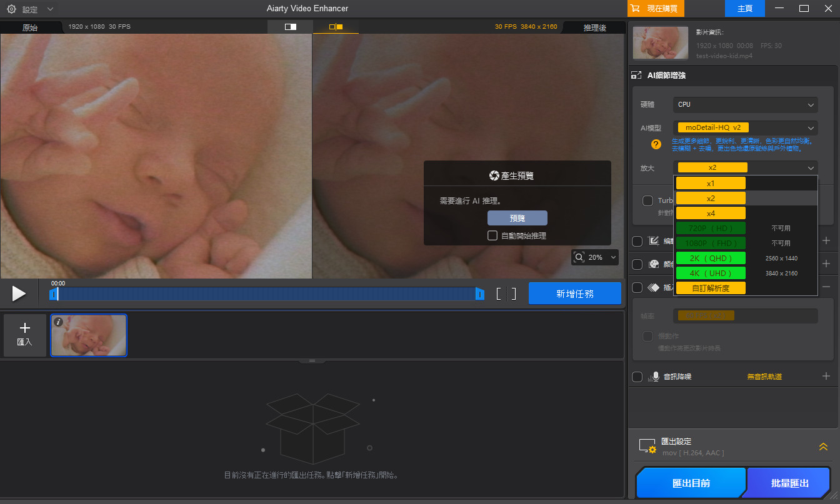Enable the 自動開始推理 checkbox
840x504 pixels.
click(x=492, y=235)
